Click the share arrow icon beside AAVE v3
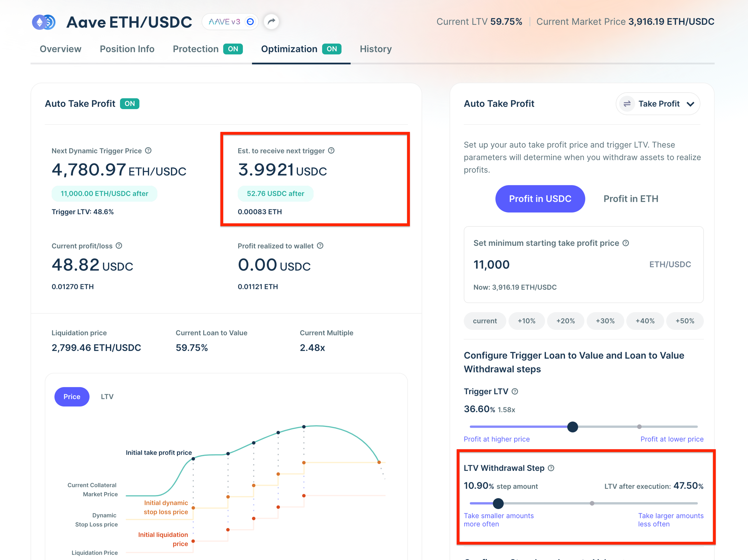Viewport: 748px width, 560px height. [271, 22]
